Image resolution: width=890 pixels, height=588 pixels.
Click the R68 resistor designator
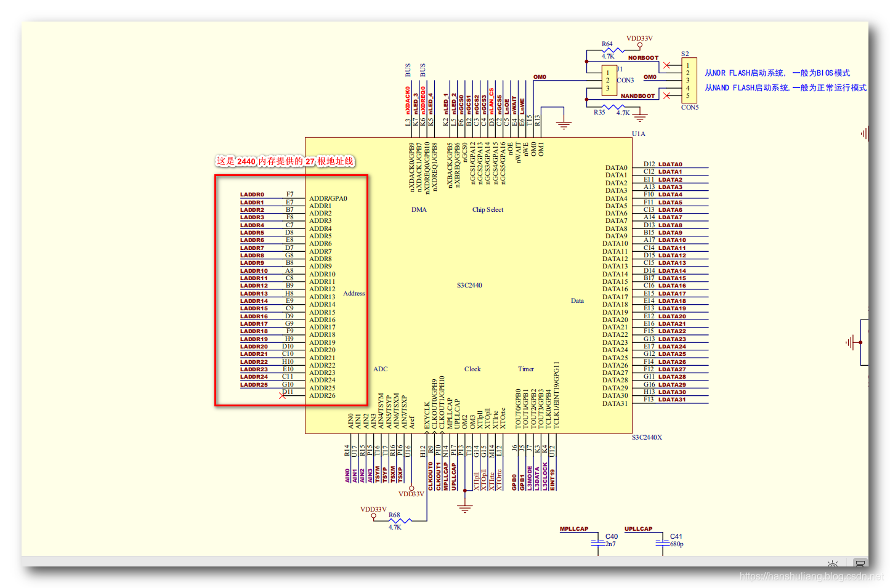pyautogui.click(x=394, y=515)
